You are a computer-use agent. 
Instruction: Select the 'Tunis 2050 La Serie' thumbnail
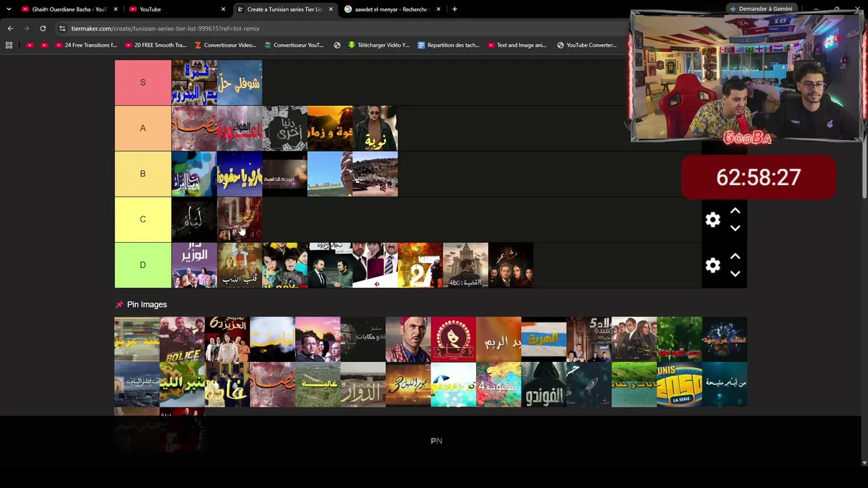coord(679,384)
